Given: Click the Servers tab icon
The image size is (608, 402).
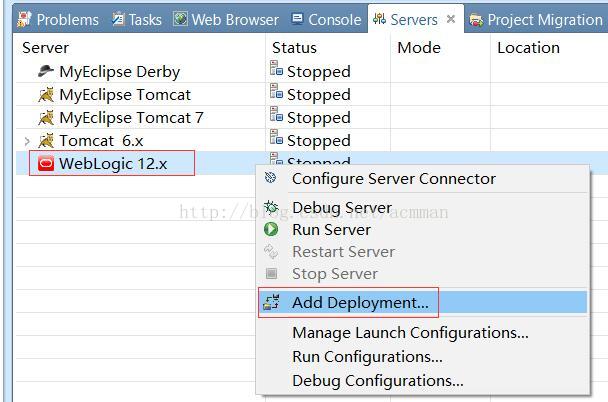Looking at the screenshot, I should 379,19.
